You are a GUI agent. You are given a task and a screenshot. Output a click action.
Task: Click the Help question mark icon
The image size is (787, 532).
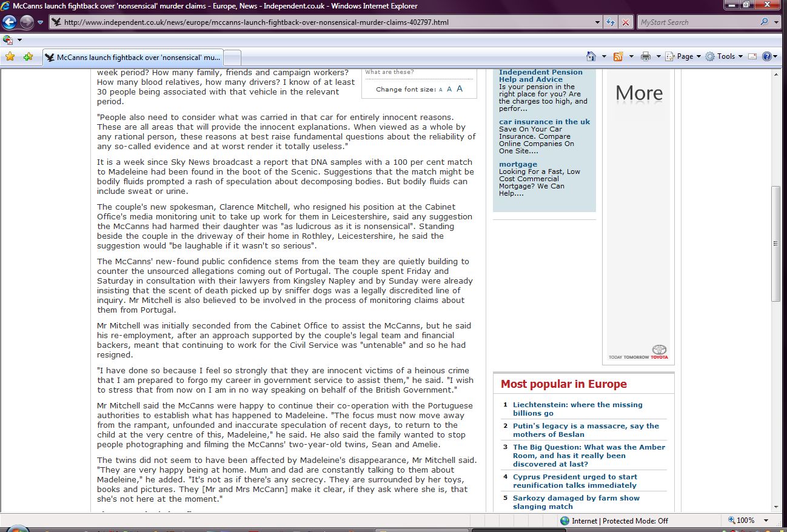(767, 56)
